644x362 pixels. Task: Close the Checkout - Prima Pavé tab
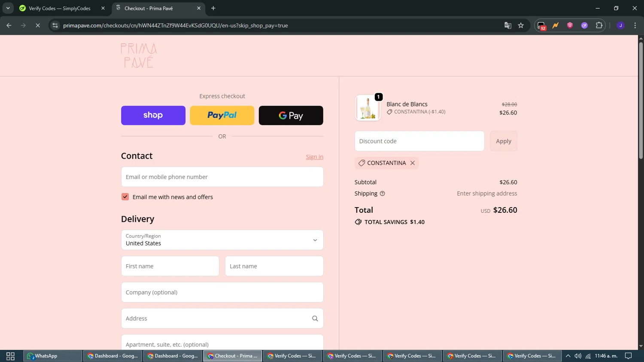coord(199,8)
